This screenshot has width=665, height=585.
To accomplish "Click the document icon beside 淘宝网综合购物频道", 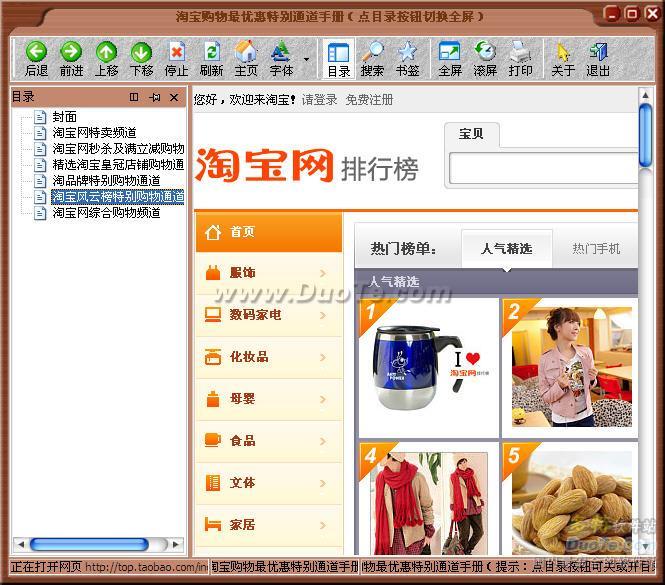I will (40, 213).
